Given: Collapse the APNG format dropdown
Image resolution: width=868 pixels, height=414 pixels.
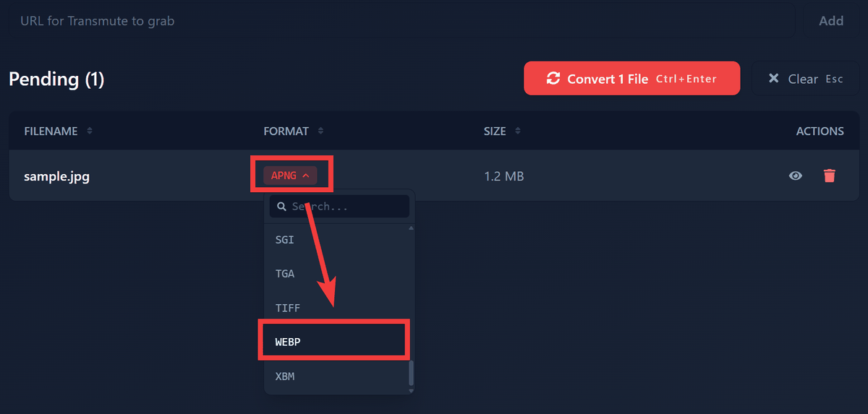Looking at the screenshot, I should pyautogui.click(x=290, y=175).
